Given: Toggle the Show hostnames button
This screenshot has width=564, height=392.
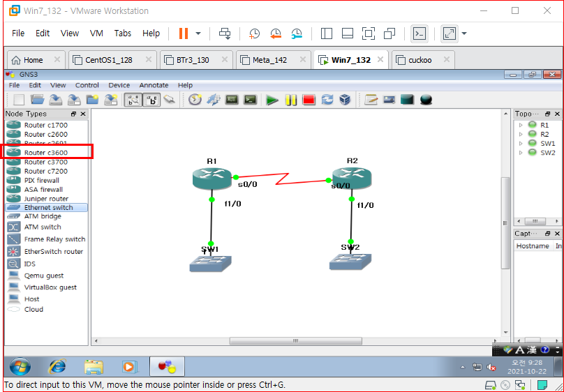Looking at the screenshot, I should [151, 100].
